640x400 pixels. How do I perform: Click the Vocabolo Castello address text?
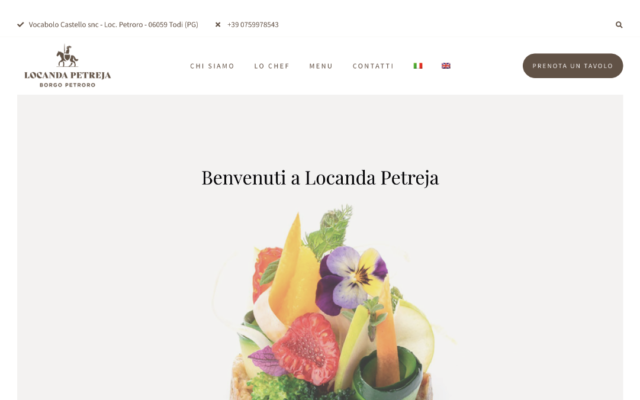click(x=113, y=24)
